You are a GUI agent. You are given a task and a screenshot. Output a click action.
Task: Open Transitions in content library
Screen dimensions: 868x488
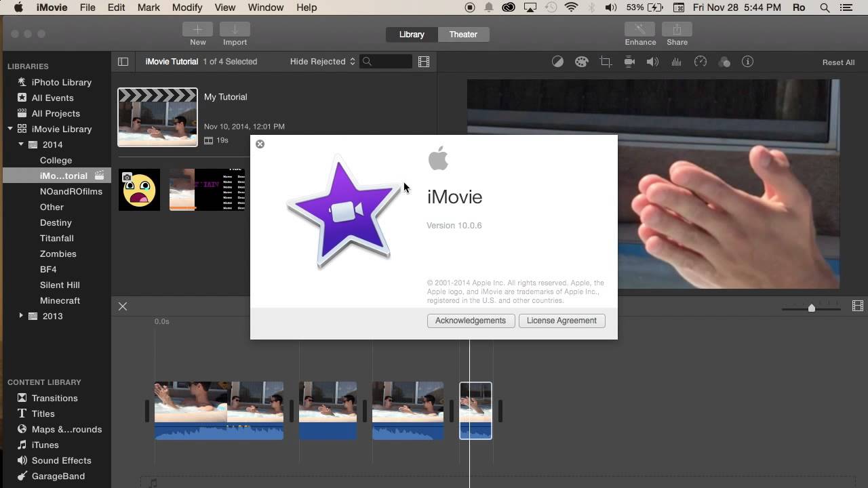[x=56, y=398]
